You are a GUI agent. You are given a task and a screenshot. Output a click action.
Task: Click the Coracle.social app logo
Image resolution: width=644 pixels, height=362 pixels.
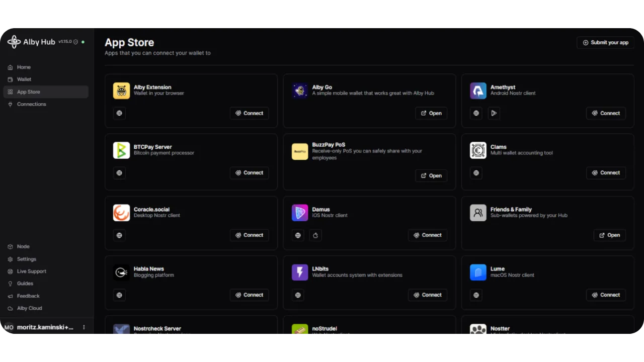click(121, 213)
